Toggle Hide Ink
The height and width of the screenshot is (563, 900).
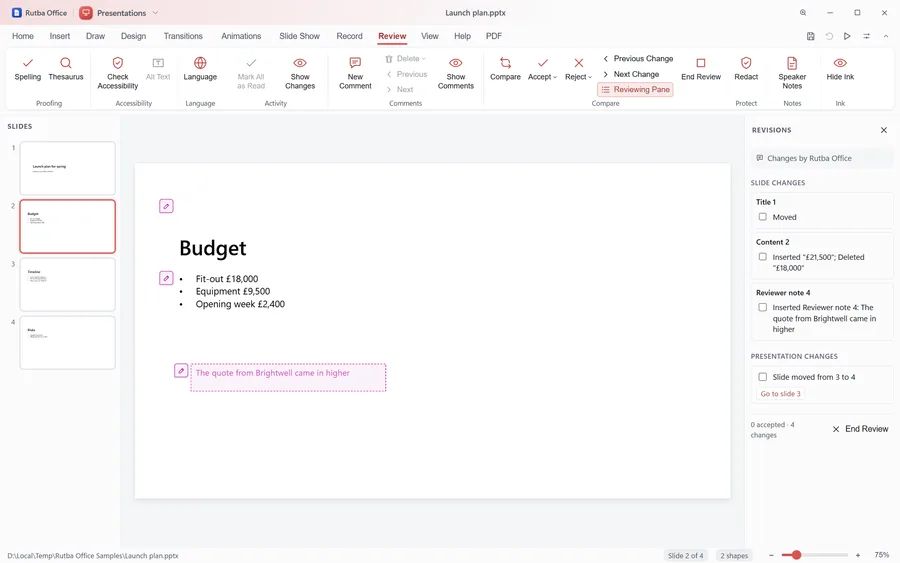click(840, 69)
